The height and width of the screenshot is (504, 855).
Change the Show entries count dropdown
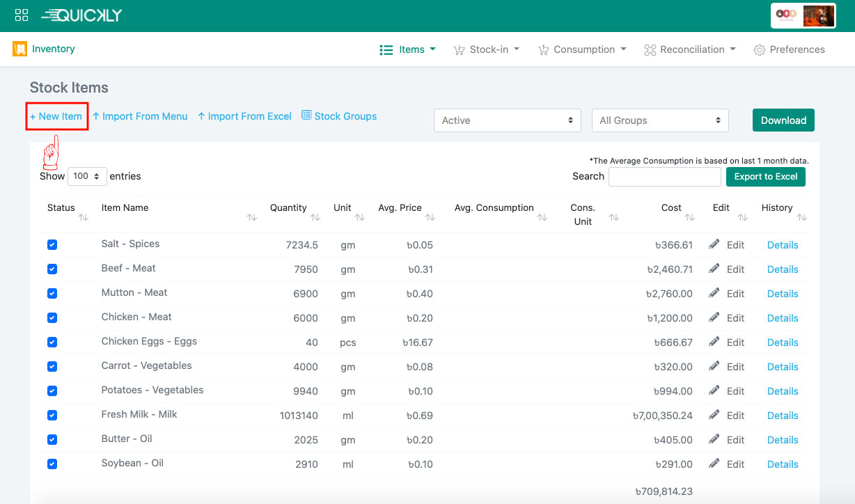(87, 176)
